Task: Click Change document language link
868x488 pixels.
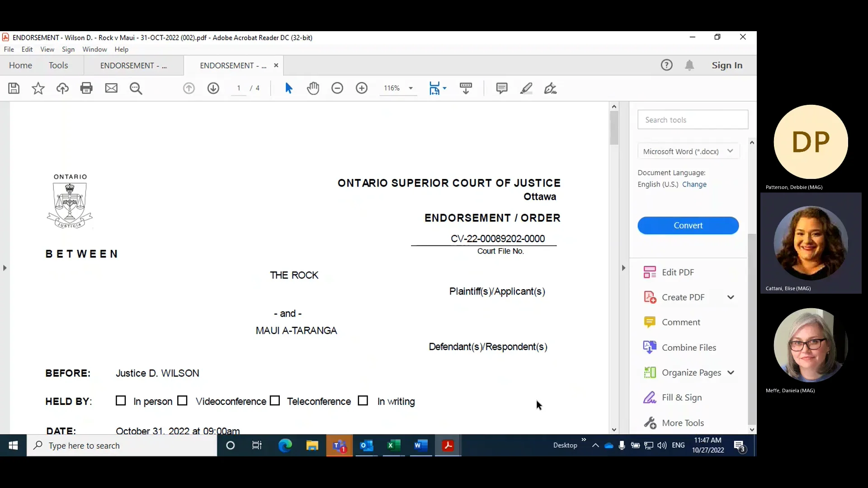Action: [694, 184]
